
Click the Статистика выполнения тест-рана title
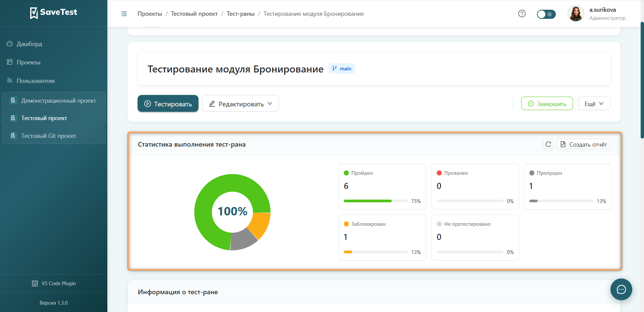(192, 145)
